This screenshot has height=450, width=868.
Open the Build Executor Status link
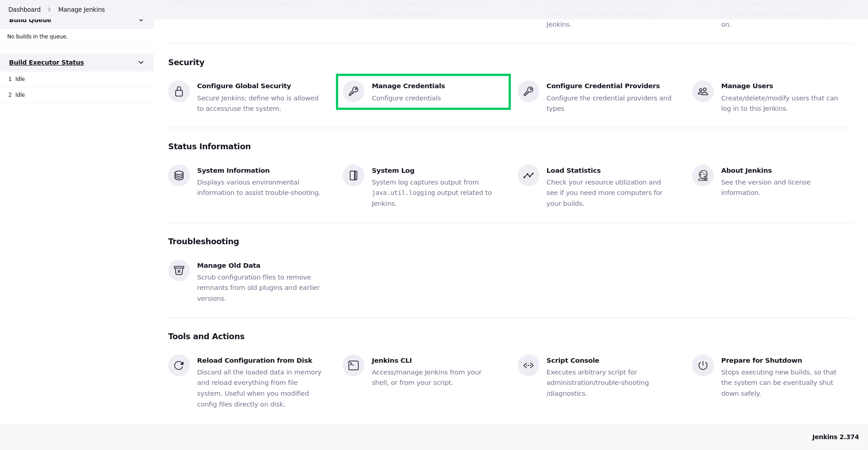(47, 62)
